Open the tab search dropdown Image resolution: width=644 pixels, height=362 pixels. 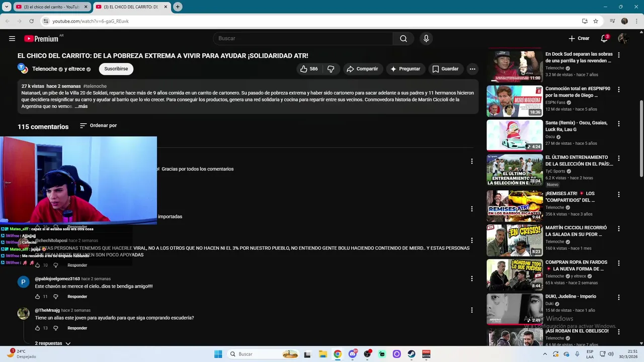pos(7,7)
